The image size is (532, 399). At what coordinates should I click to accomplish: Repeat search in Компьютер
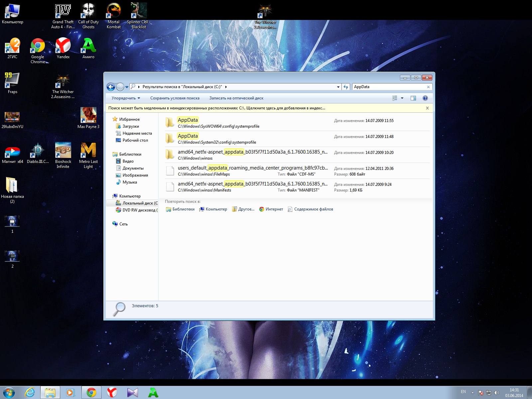point(213,209)
